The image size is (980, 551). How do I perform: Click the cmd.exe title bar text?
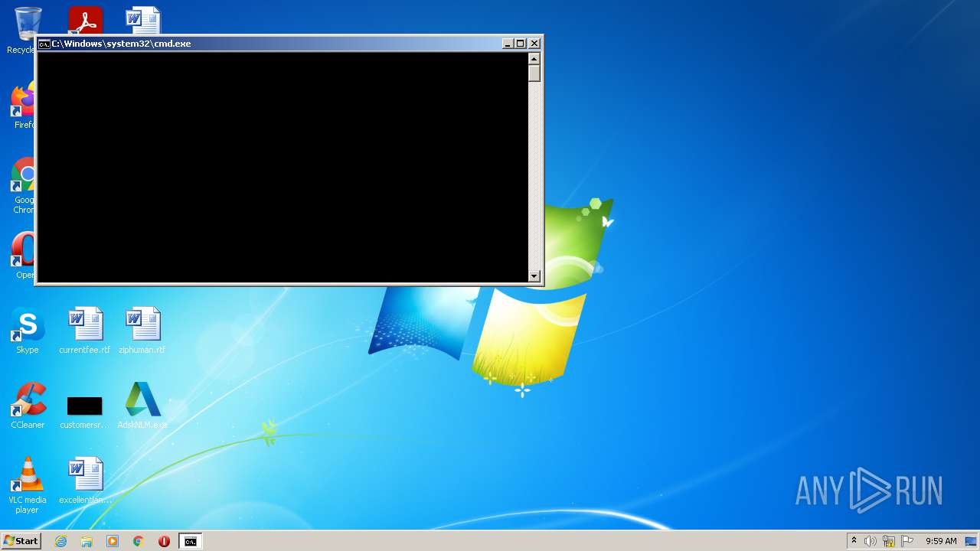[121, 44]
